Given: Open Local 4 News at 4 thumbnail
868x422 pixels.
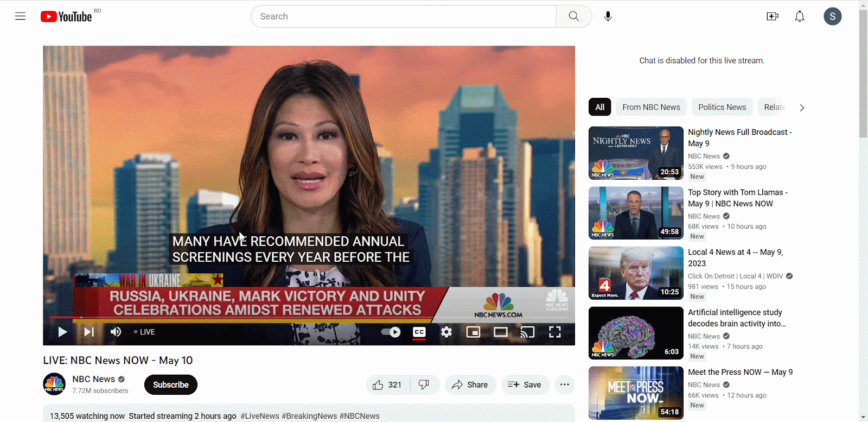Looking at the screenshot, I should click(x=636, y=273).
